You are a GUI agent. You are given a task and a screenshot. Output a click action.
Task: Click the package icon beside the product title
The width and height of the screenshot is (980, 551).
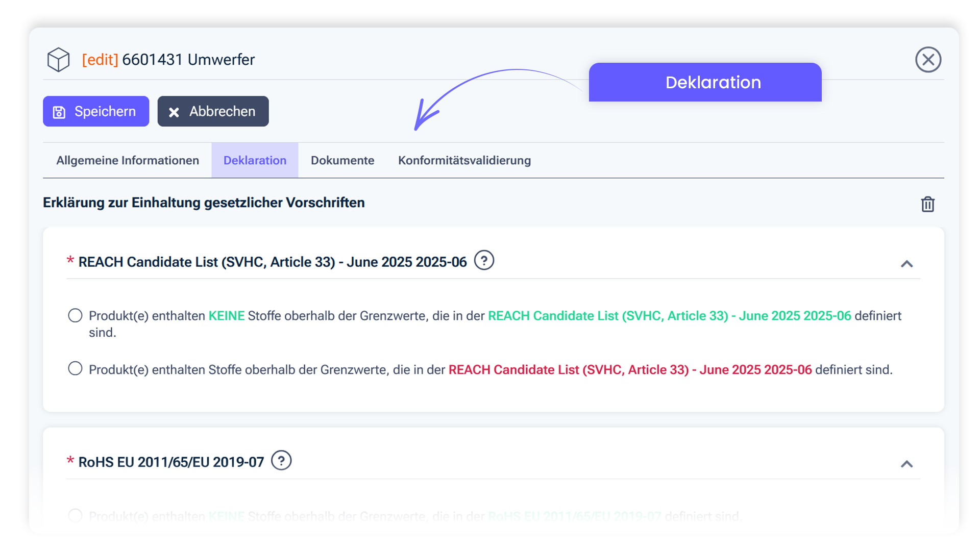[58, 59]
